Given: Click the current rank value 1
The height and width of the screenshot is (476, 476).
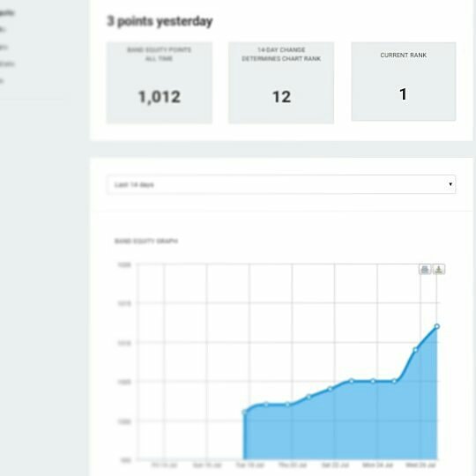Looking at the screenshot, I should tap(403, 94).
